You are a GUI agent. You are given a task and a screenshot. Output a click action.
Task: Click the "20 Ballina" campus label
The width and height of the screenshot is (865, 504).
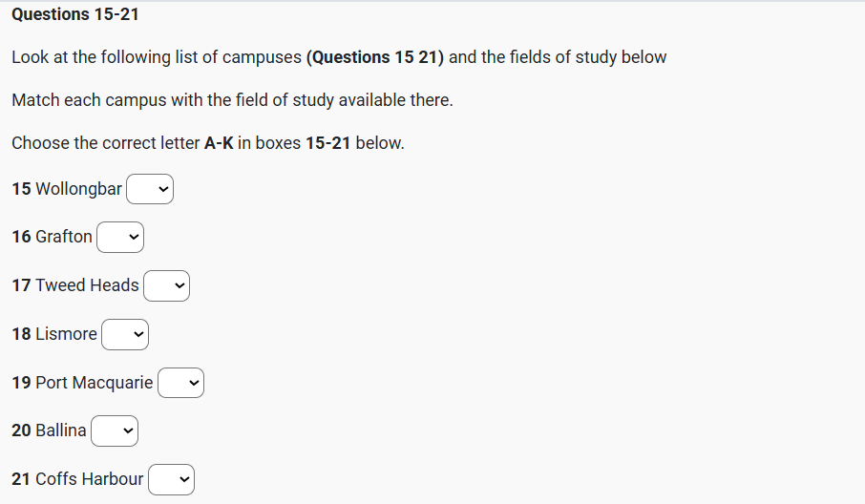pos(49,431)
